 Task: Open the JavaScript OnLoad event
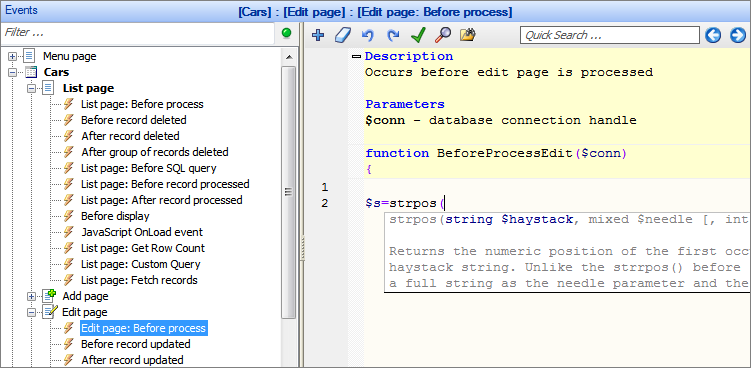click(142, 232)
